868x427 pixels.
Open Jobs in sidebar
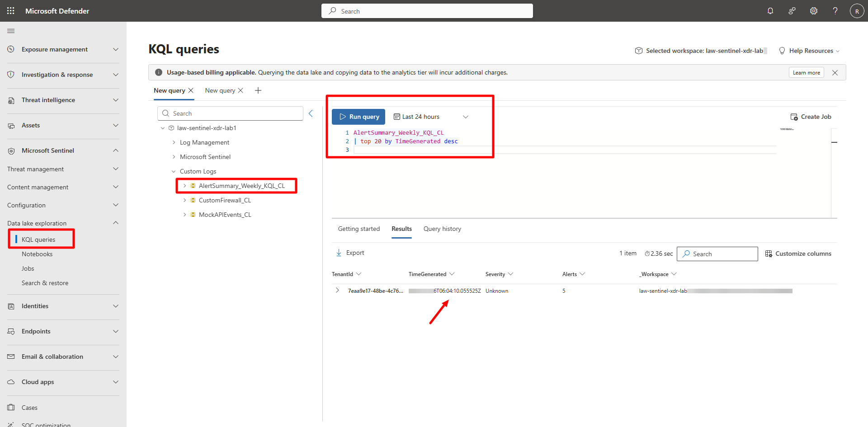tap(28, 268)
